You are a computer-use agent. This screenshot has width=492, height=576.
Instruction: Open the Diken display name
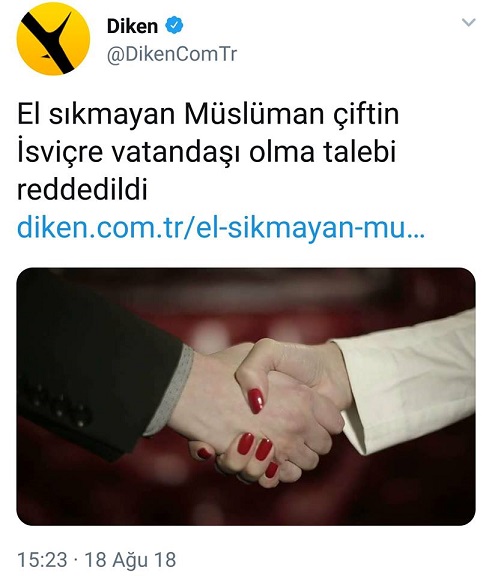(x=132, y=26)
